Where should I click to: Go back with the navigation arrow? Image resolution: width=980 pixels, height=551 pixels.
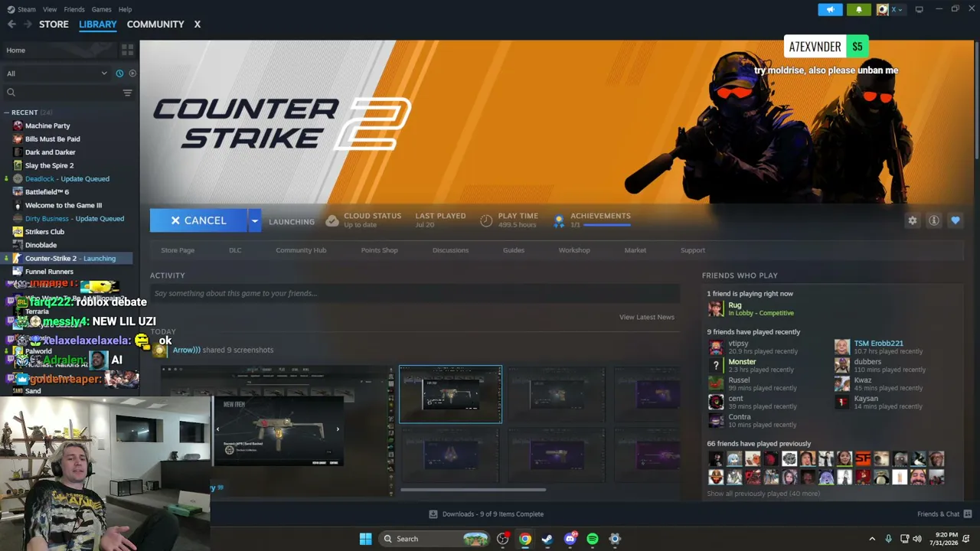(x=11, y=24)
